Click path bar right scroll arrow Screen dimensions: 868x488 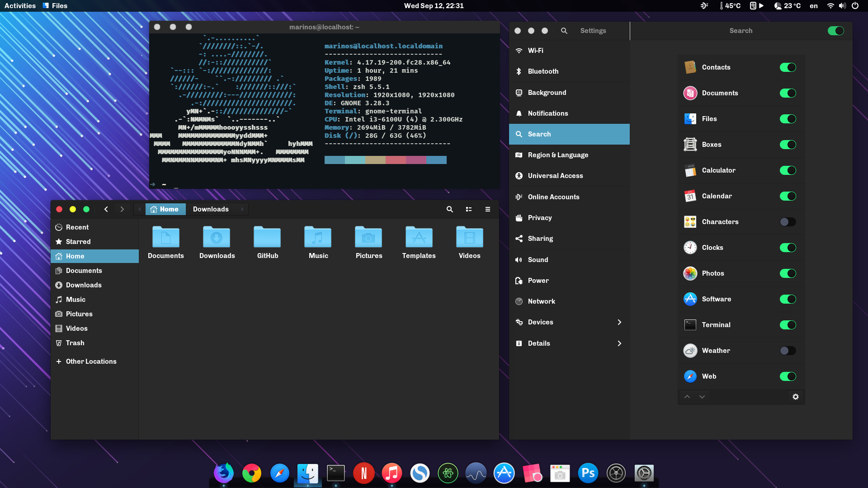pyautogui.click(x=242, y=209)
